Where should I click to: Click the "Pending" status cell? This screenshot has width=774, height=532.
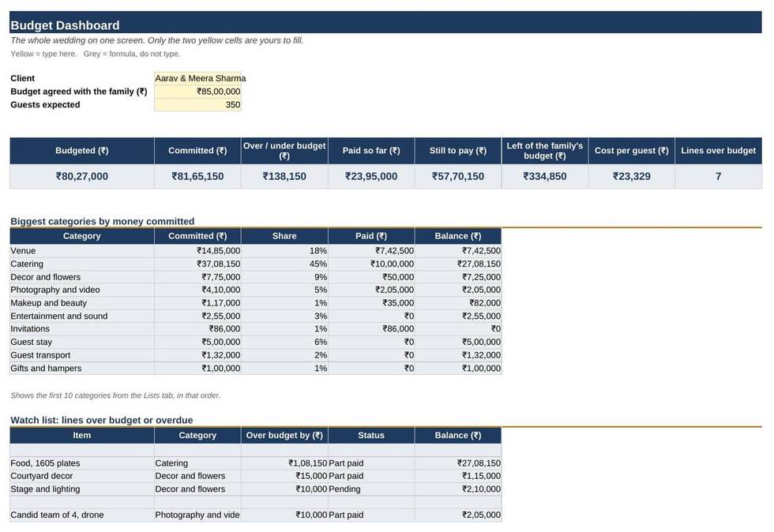[371, 489]
